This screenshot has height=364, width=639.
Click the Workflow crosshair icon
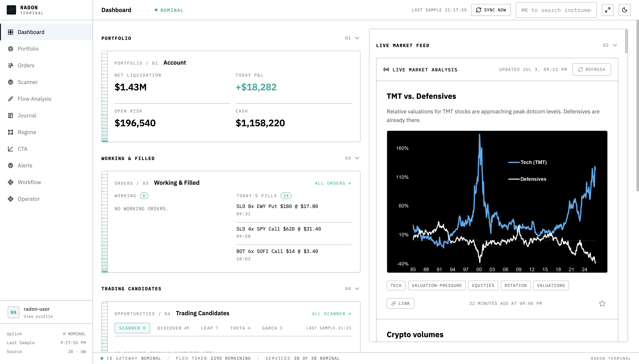pos(11,182)
